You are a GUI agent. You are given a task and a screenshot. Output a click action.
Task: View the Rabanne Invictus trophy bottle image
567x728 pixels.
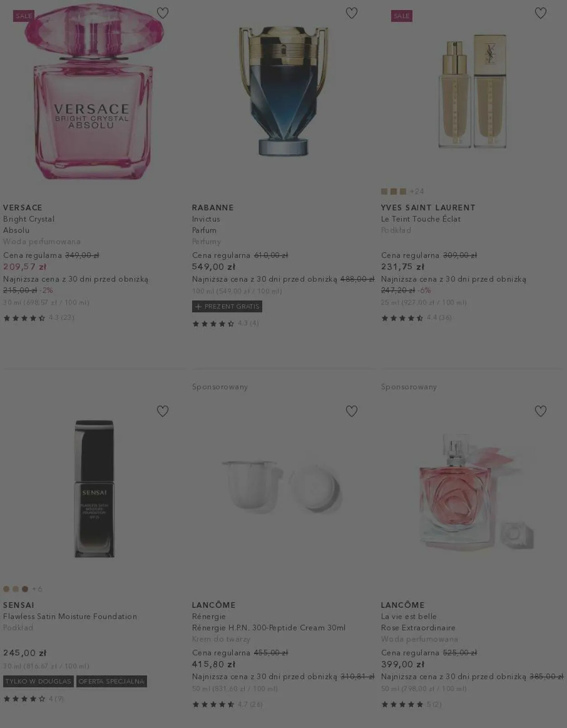(x=283, y=91)
